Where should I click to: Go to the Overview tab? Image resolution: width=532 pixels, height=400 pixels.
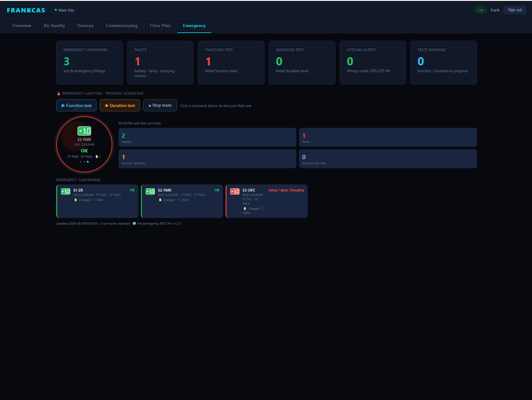pyautogui.click(x=22, y=26)
